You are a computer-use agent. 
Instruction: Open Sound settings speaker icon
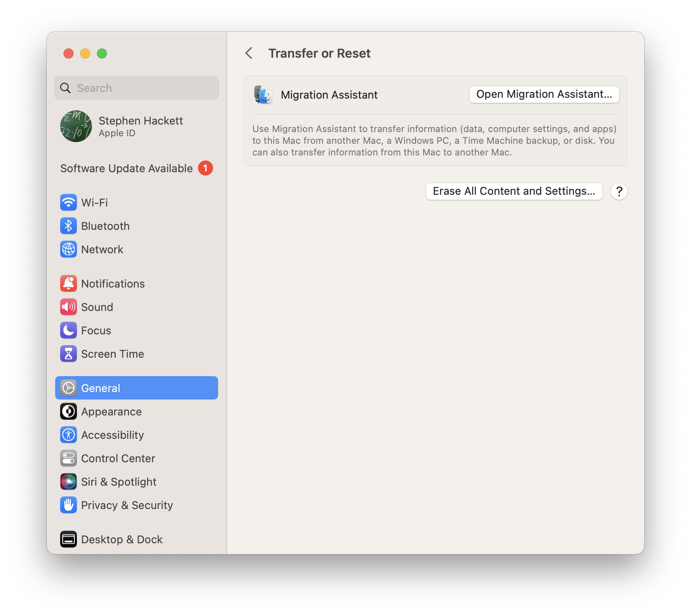click(68, 307)
